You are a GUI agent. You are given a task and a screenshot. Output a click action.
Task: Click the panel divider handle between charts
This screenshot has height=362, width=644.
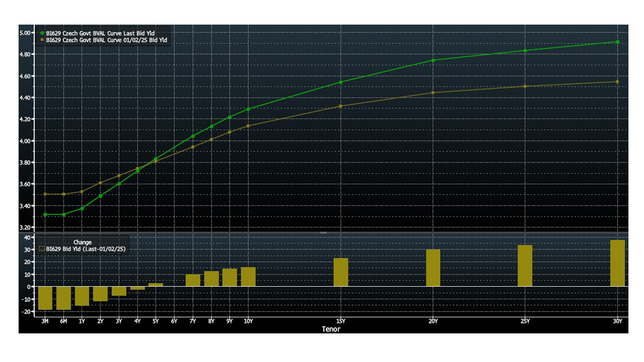[323, 233]
